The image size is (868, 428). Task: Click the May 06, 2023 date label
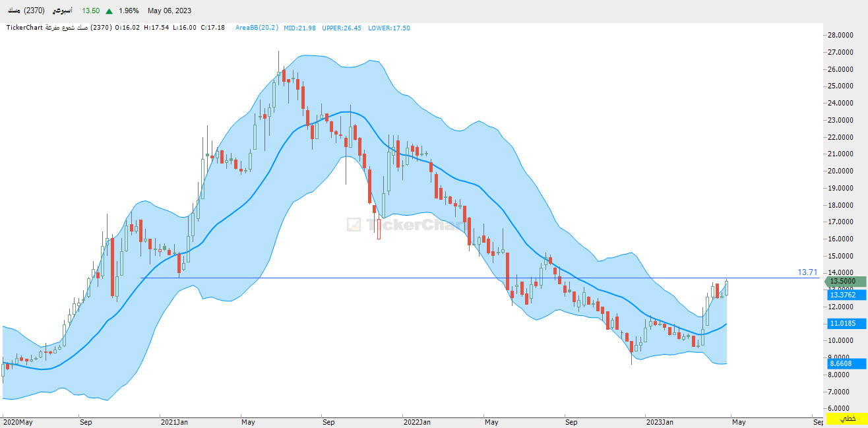pos(170,11)
